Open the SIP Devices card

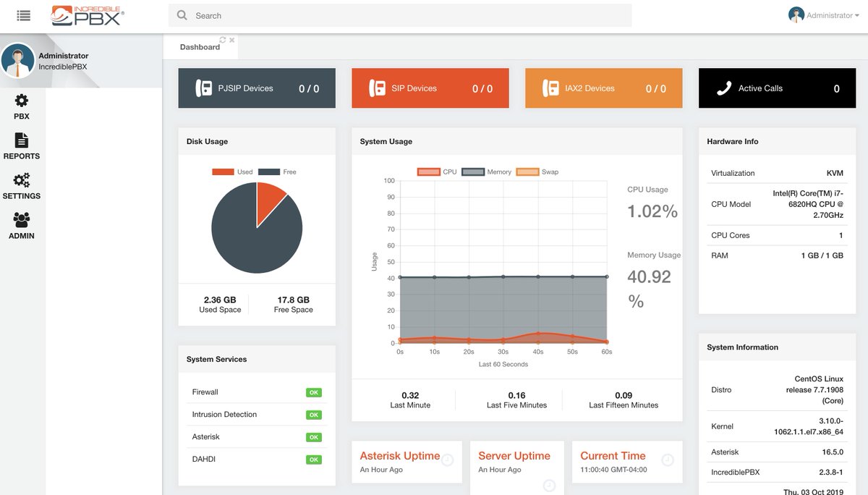click(x=430, y=88)
